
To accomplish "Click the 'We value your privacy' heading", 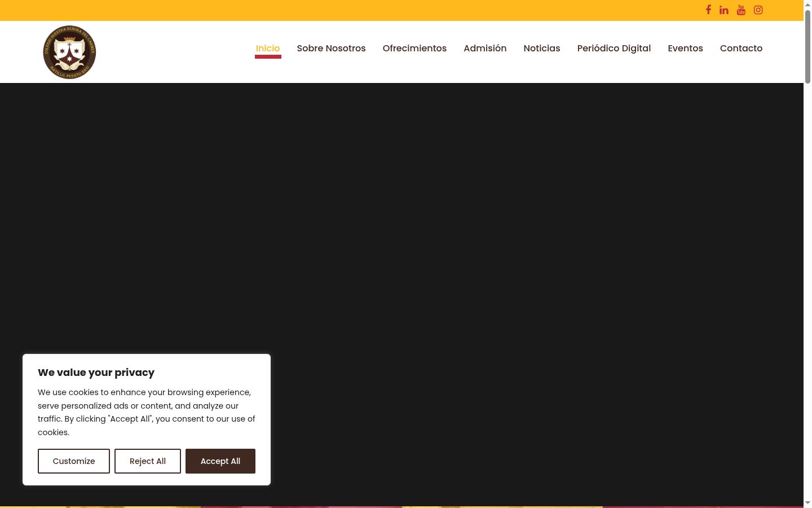I will (96, 373).
